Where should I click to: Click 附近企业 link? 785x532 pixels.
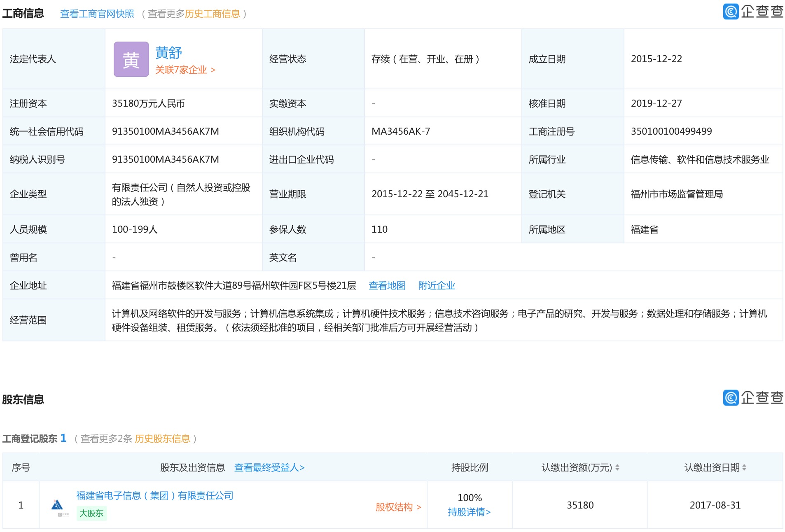pyautogui.click(x=436, y=286)
